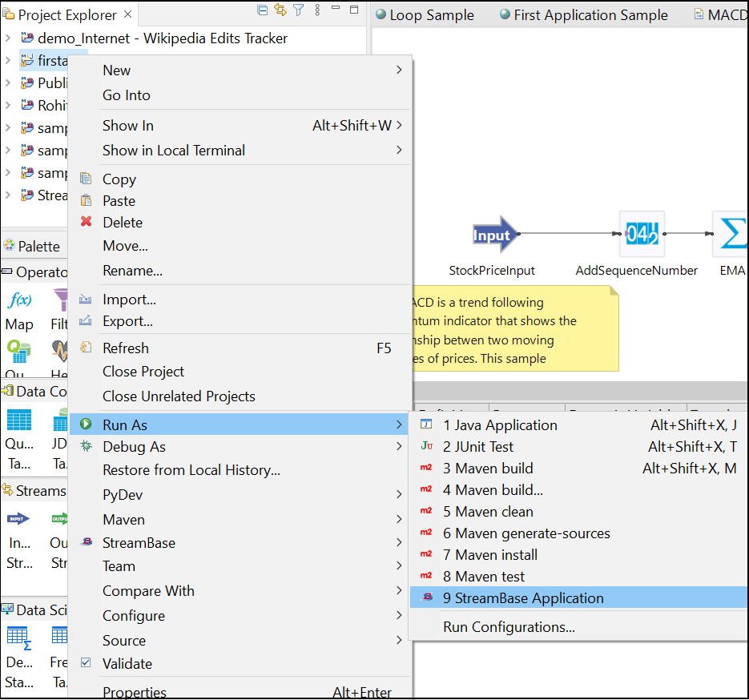The height and width of the screenshot is (700, 749).
Task: Expand the Strea project node
Action: [x=8, y=195]
